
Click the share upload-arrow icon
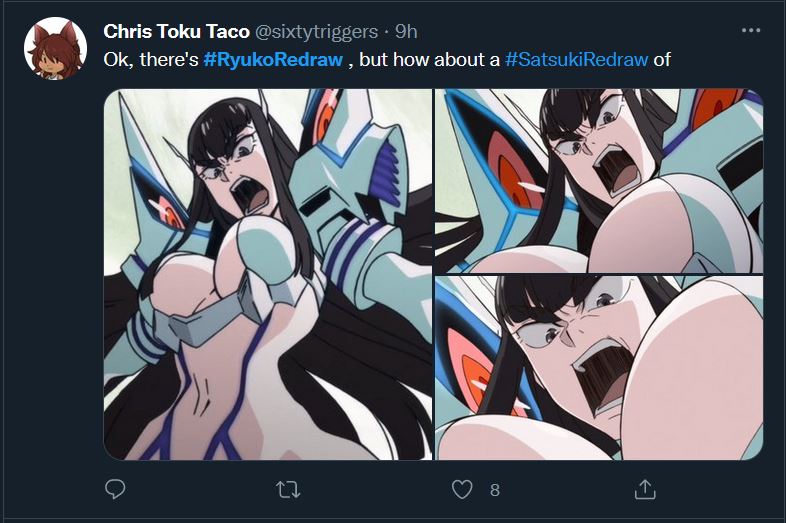click(x=645, y=489)
